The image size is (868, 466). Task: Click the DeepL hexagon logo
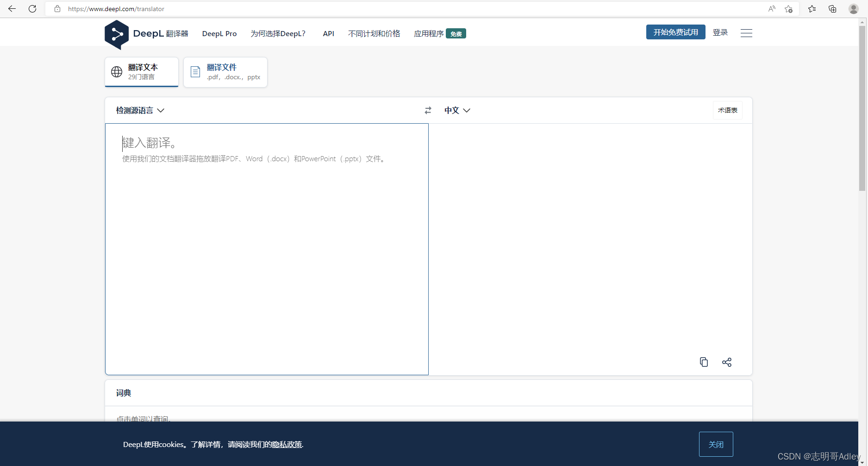[117, 34]
